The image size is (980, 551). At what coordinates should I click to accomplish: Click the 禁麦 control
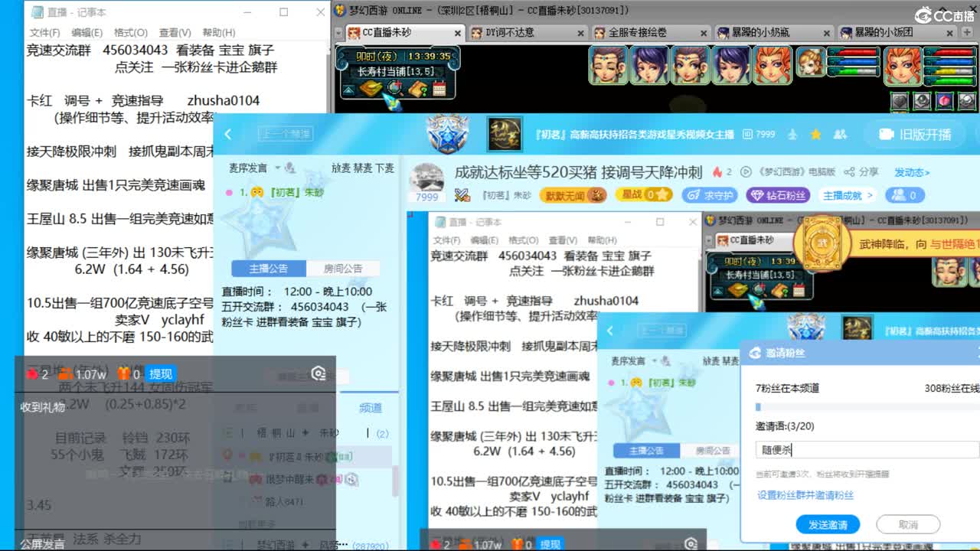click(x=362, y=168)
